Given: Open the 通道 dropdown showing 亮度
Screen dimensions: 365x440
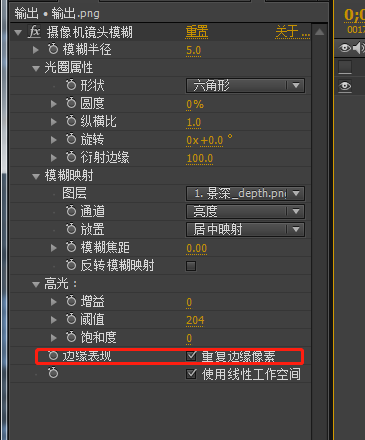Looking at the screenshot, I should coord(245,212).
